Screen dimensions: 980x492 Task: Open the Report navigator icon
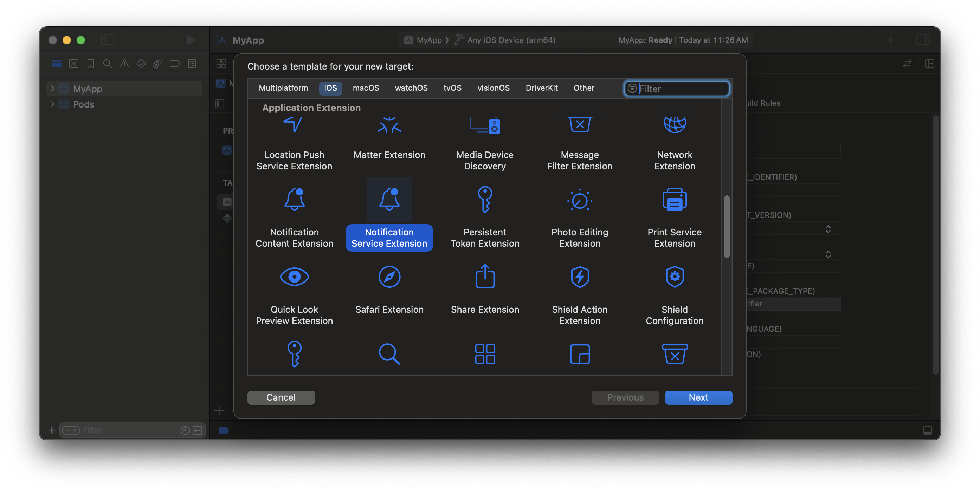192,64
